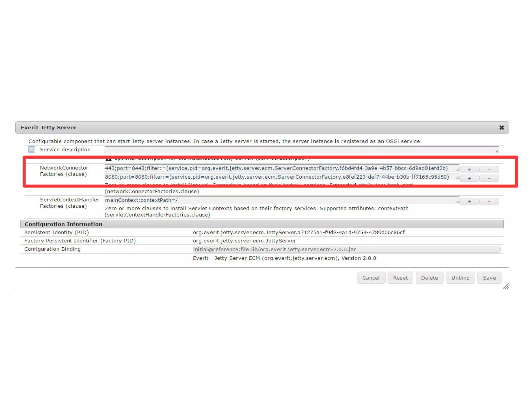Remove the port=8080 network connector clause

tap(489, 178)
